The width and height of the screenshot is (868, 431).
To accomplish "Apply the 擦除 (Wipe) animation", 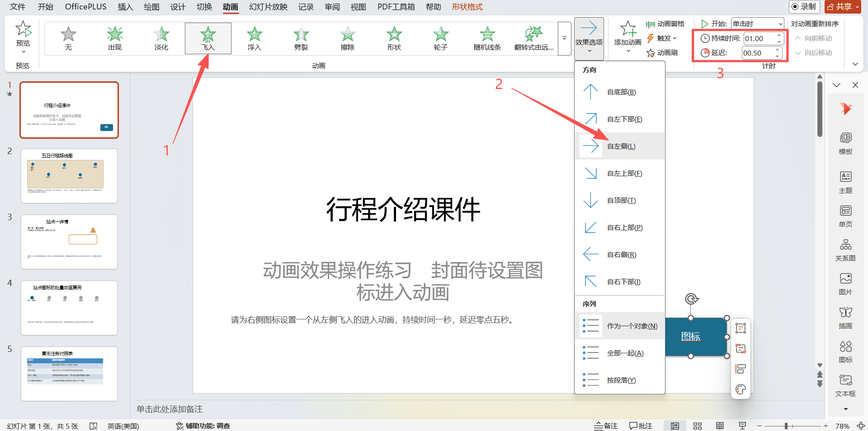I will [348, 38].
